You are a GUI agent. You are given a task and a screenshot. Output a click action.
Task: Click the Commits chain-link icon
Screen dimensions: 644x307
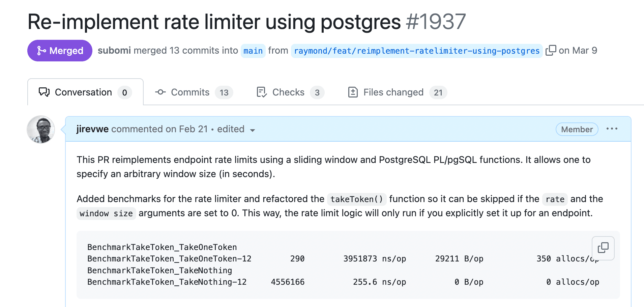[x=160, y=92]
